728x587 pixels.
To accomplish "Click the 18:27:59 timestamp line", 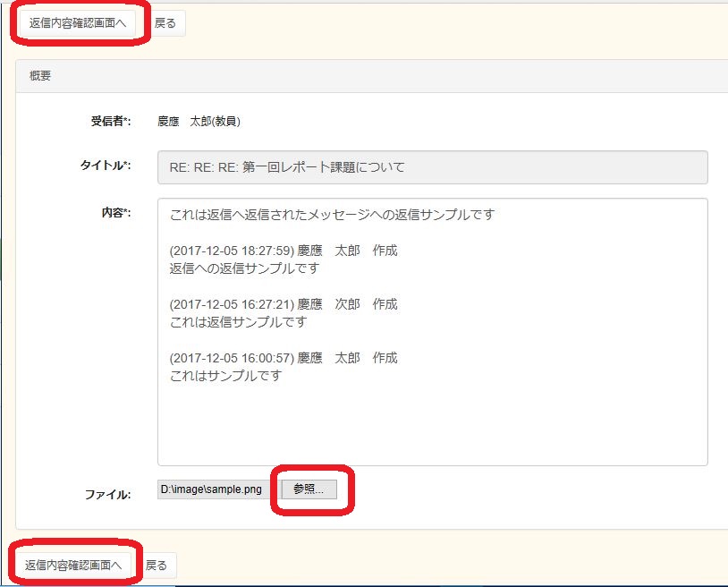I will click(x=283, y=251).
